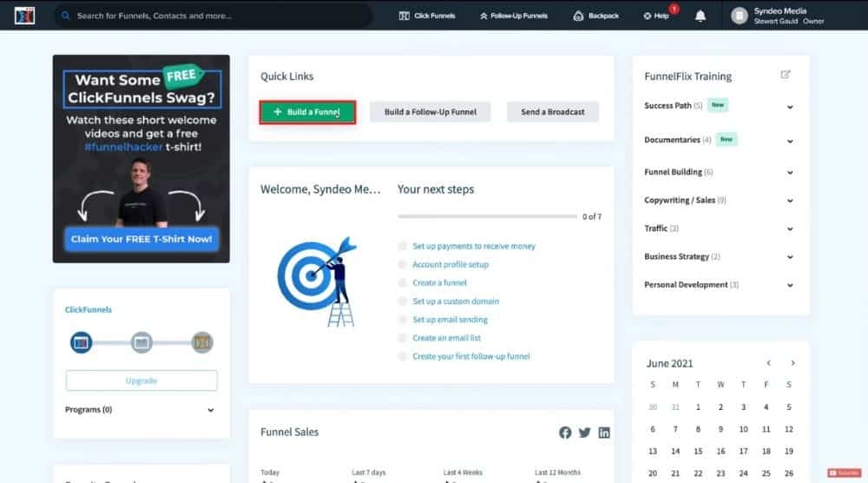
Task: Click the Help notification badge
Action: [x=674, y=9]
